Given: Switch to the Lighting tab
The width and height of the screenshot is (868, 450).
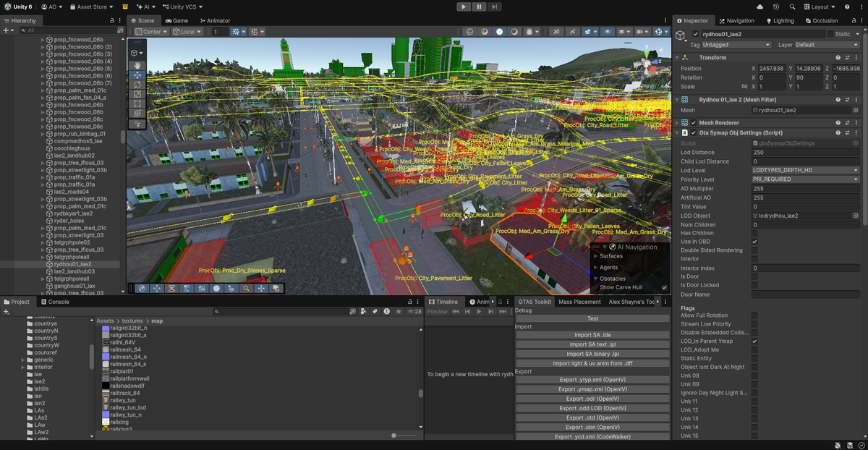Looking at the screenshot, I should (x=780, y=20).
